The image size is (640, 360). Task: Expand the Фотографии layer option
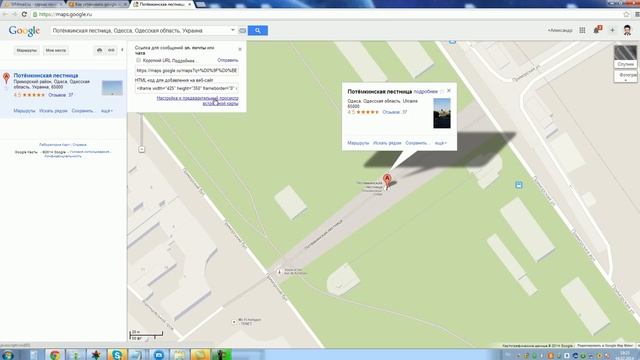(626, 76)
